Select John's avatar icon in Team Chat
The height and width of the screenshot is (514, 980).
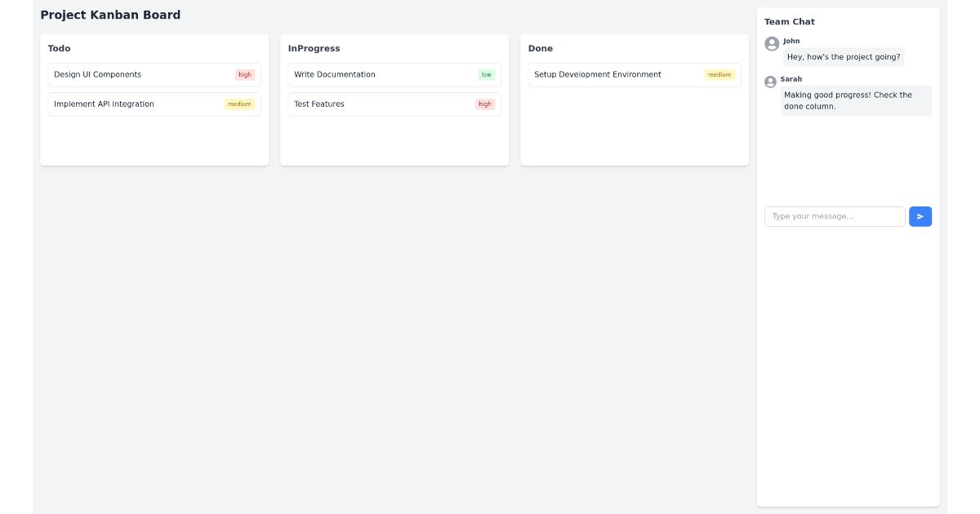click(771, 44)
